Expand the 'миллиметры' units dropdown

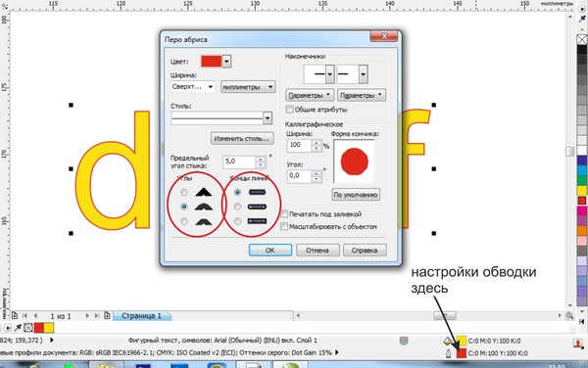[248, 87]
